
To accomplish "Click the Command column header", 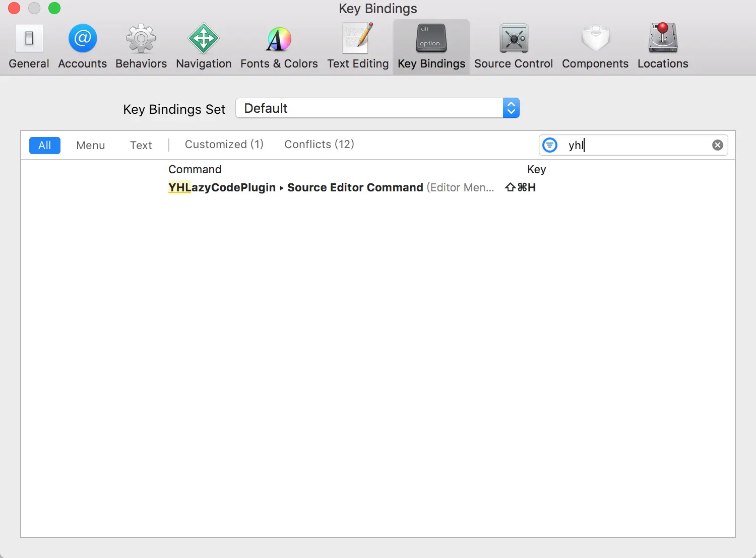I will pos(195,169).
